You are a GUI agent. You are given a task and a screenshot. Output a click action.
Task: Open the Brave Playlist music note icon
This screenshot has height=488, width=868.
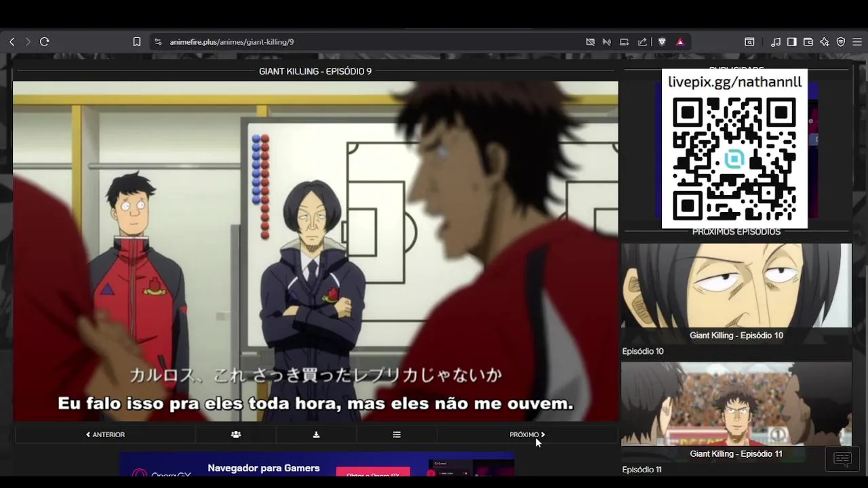(776, 42)
